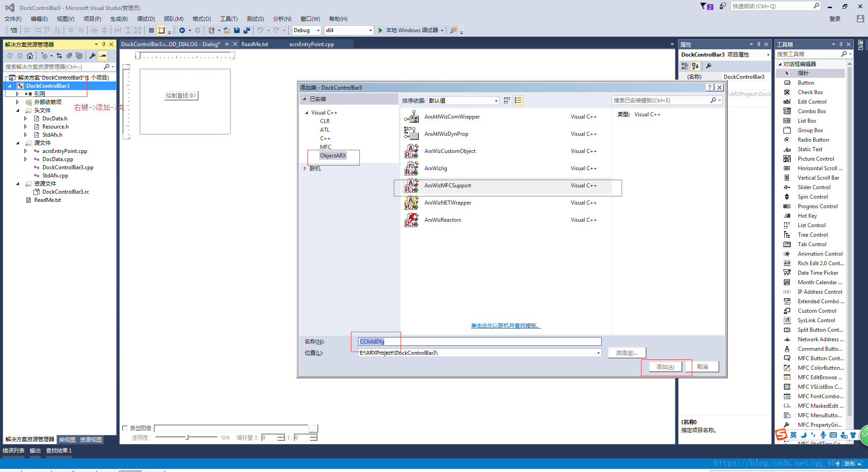Click the Add button in Add Class
This screenshot has width=868, height=472.
[665, 367]
